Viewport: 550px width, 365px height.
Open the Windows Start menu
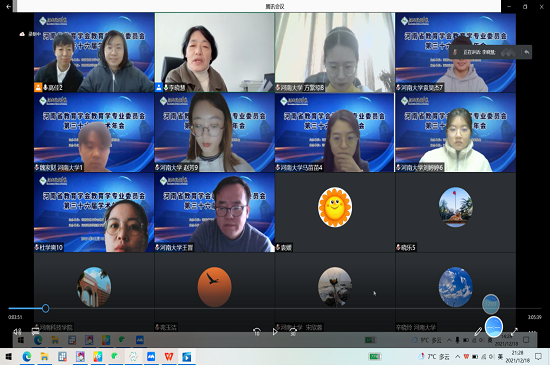click(x=8, y=357)
